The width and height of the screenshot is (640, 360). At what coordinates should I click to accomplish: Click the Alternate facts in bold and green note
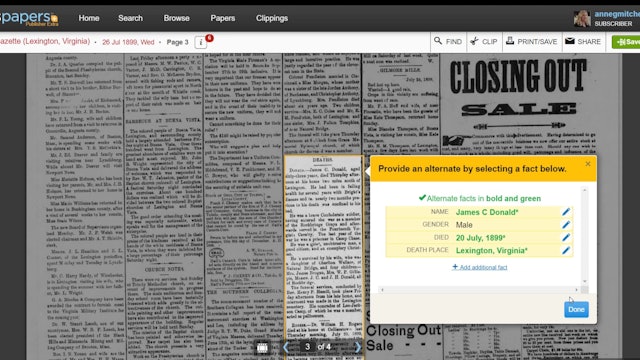[480, 198]
